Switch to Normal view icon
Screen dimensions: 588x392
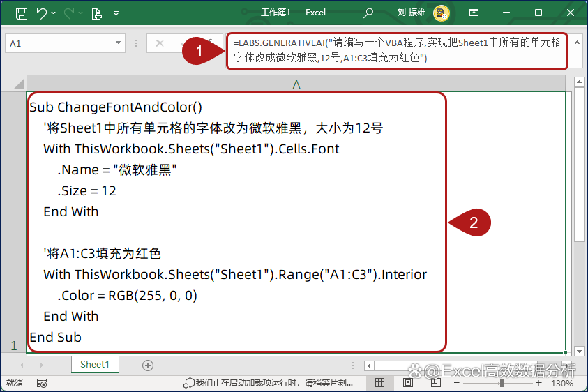[x=380, y=383]
